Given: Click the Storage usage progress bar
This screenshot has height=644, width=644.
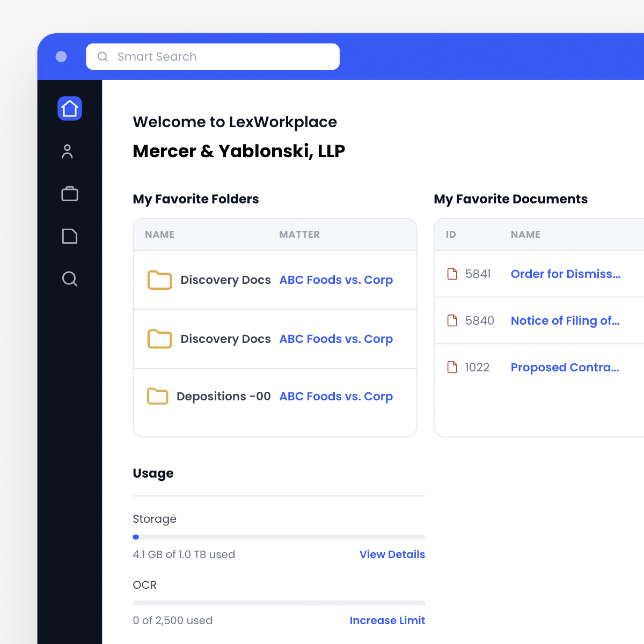Looking at the screenshot, I should [x=279, y=537].
